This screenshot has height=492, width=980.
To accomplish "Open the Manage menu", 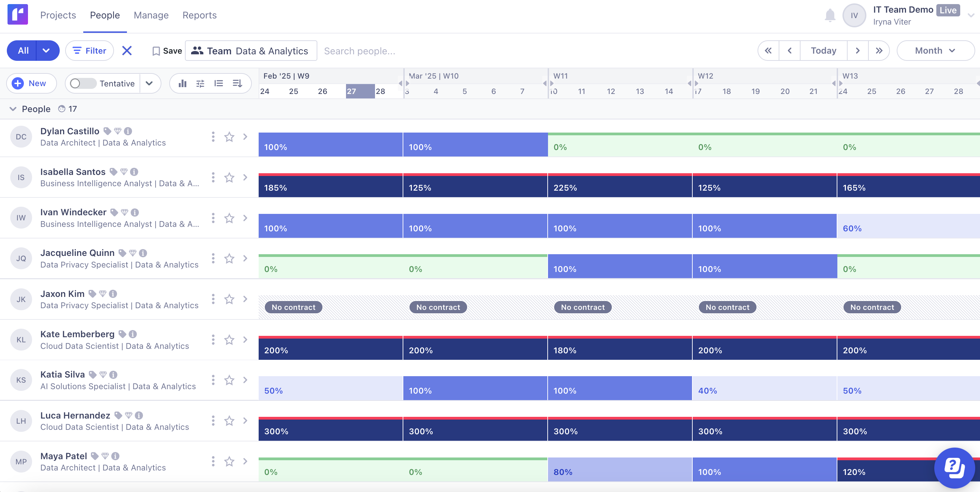I will click(151, 15).
